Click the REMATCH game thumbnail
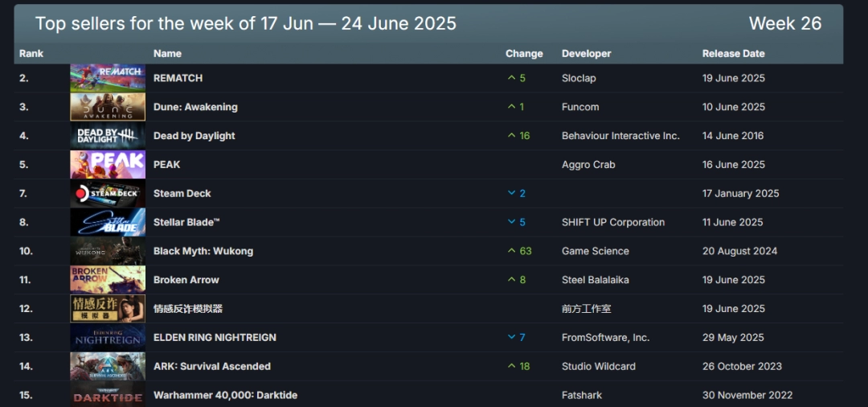The height and width of the screenshot is (407, 868). tap(108, 78)
